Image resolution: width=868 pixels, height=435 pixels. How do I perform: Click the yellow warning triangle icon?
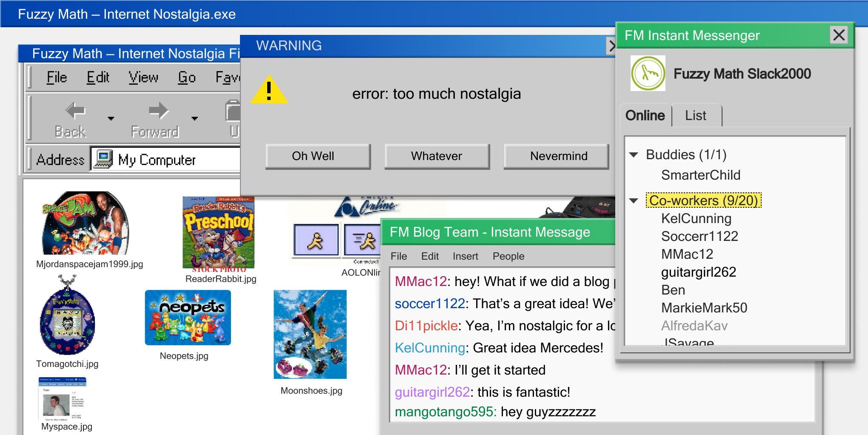(269, 90)
